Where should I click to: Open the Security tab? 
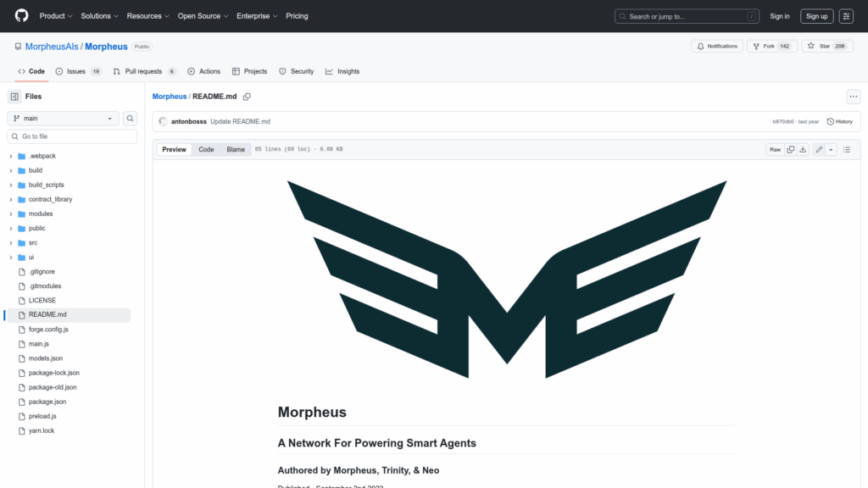click(296, 71)
